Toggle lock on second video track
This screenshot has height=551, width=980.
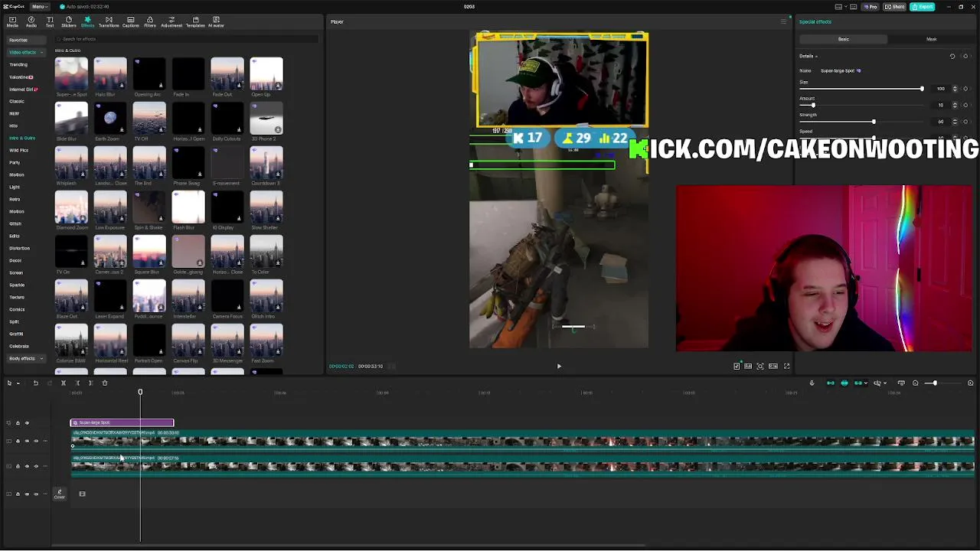point(18,465)
